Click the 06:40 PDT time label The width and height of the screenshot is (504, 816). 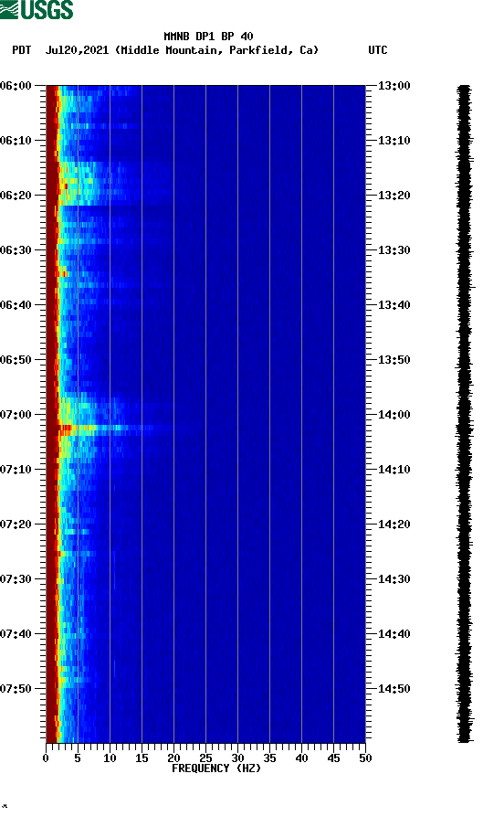tap(16, 305)
